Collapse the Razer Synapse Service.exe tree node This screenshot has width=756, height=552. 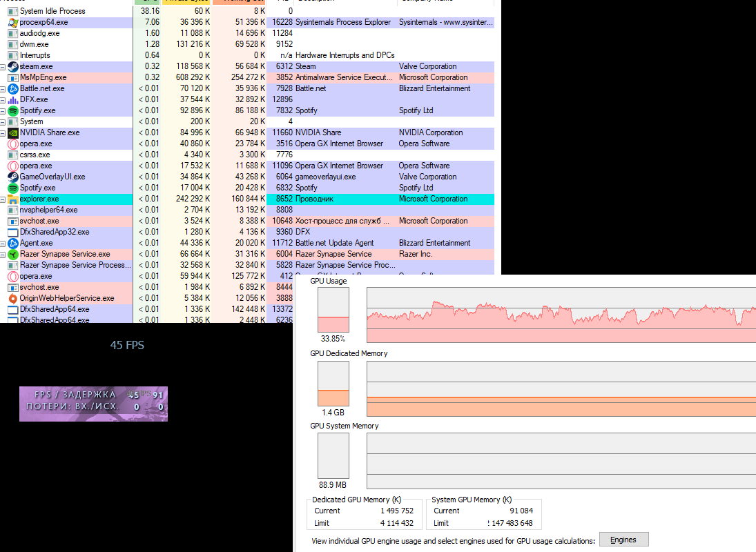pyautogui.click(x=3, y=255)
